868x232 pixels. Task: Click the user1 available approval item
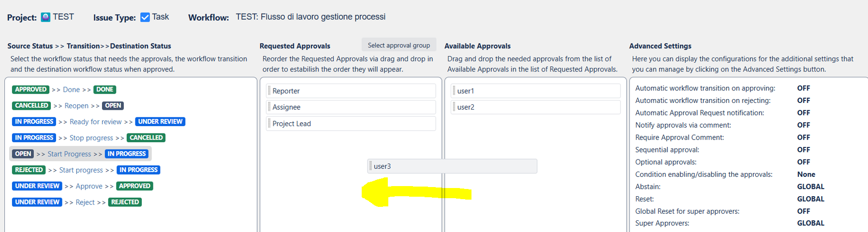[536, 91]
